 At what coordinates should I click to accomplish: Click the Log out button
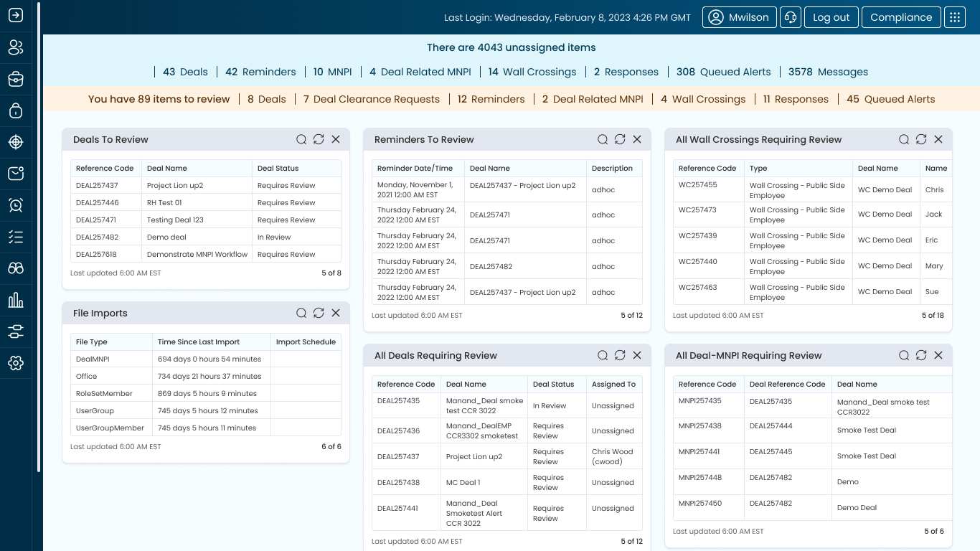pos(831,17)
